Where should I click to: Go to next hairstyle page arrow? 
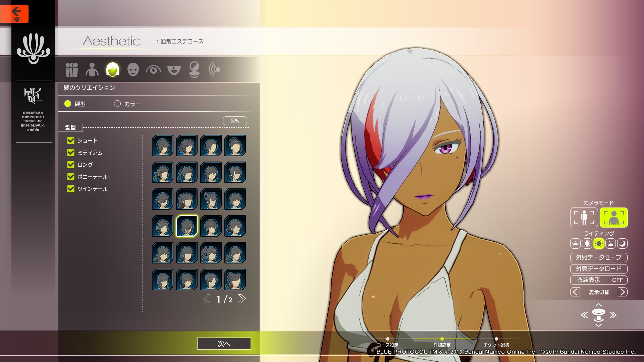242,299
